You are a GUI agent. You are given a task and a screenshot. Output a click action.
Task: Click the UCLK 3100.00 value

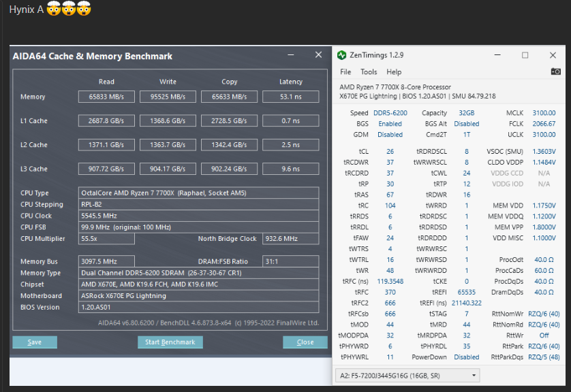[x=544, y=135]
